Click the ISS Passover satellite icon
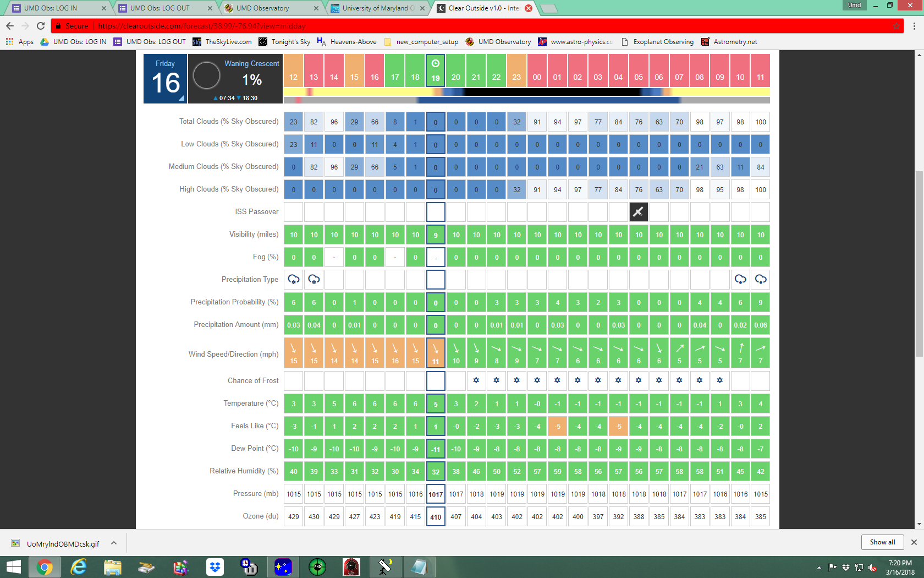Screen dimensions: 924x578 click(638, 212)
